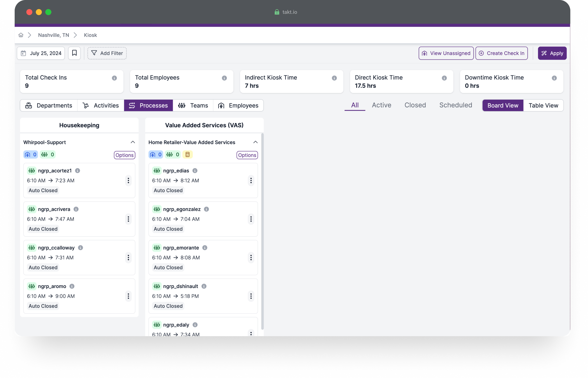Viewport: 588px width, 378px height.
Task: Open the three-dot menu on ngrp_acortez1
Action: click(x=128, y=180)
